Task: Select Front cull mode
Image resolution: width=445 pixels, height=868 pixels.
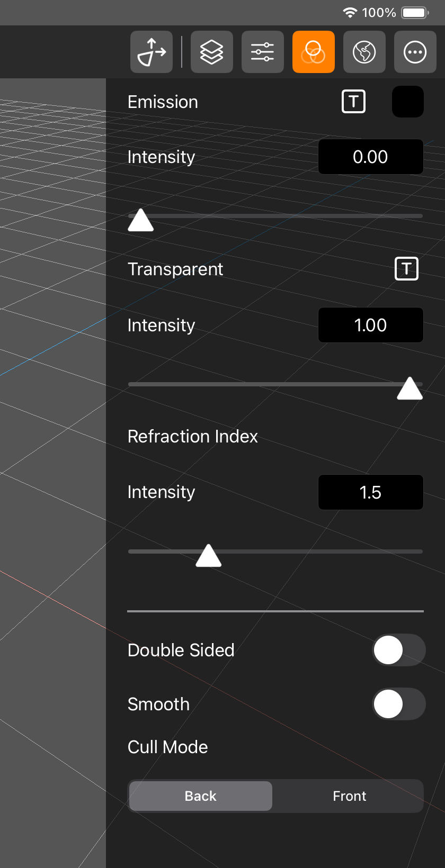Action: pos(349,796)
